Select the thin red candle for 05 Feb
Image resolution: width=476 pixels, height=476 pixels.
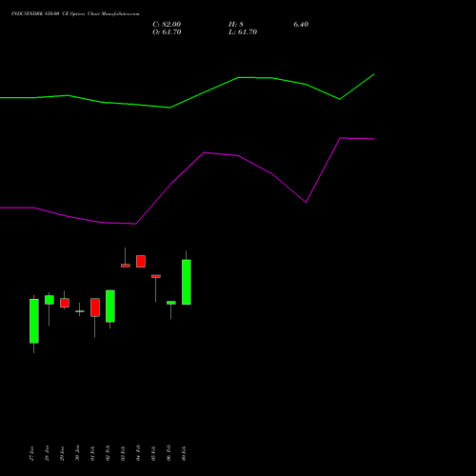[x=156, y=276]
